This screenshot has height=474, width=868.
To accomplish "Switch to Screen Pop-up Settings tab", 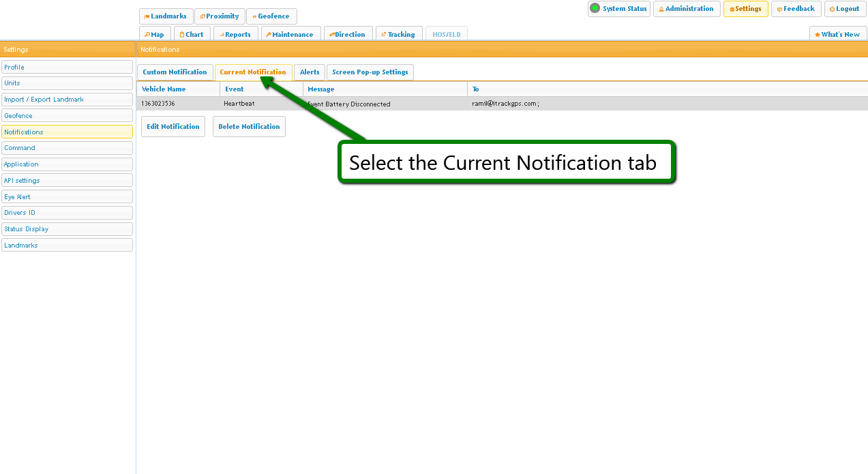I will pos(370,72).
